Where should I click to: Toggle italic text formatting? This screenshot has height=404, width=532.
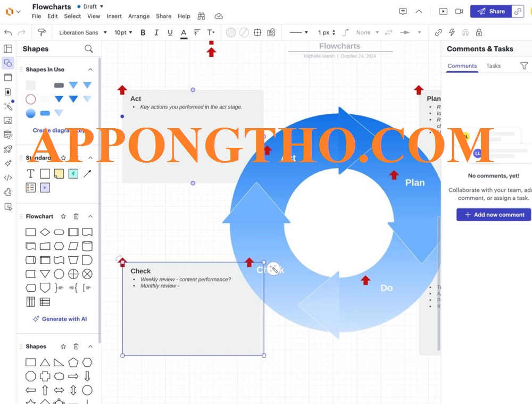point(156,32)
